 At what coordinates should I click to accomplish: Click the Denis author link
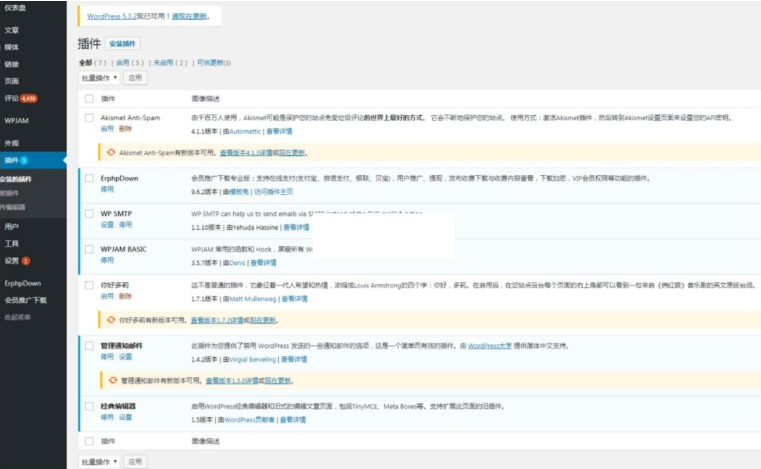click(237, 263)
